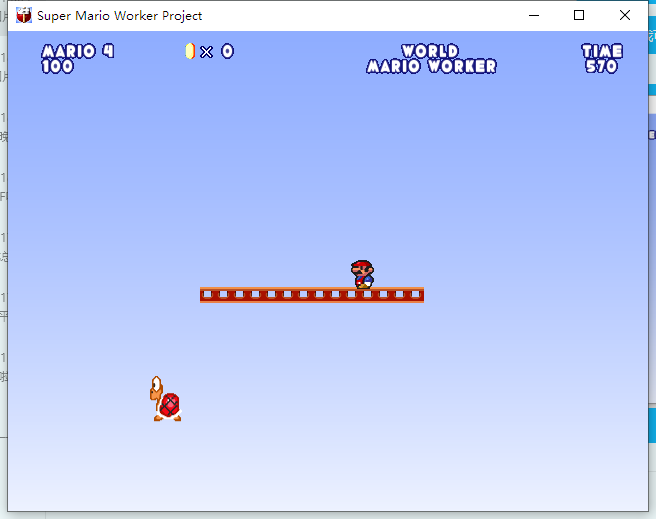The height and width of the screenshot is (519, 656).
Task: Click the red Koopa Troopa enemy
Action: coord(166,399)
